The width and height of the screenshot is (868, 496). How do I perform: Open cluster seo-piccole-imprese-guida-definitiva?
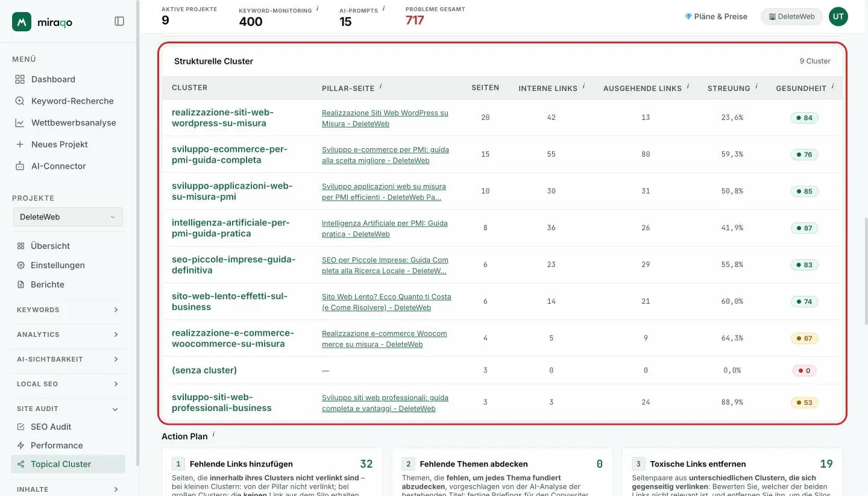point(234,265)
